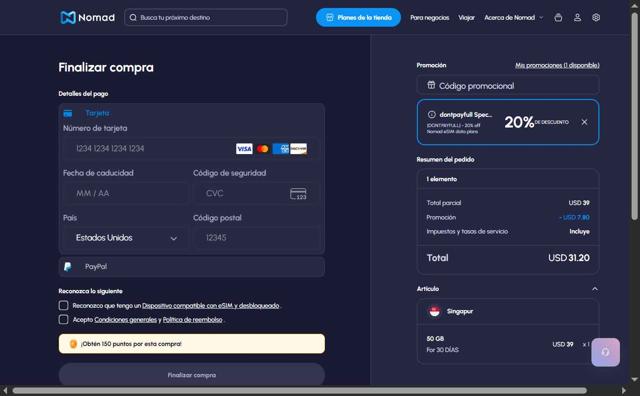Click the scroll left arrow
The width and height of the screenshot is (640, 396).
point(5,391)
